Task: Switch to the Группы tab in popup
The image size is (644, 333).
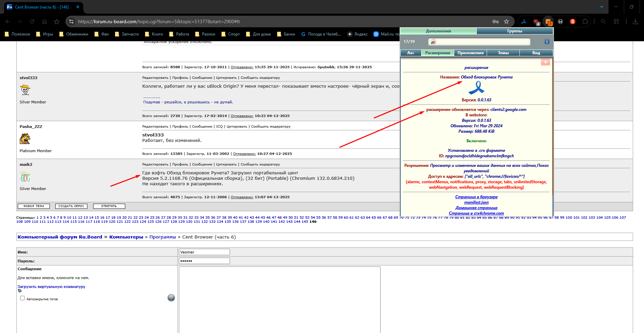Action: point(514,31)
